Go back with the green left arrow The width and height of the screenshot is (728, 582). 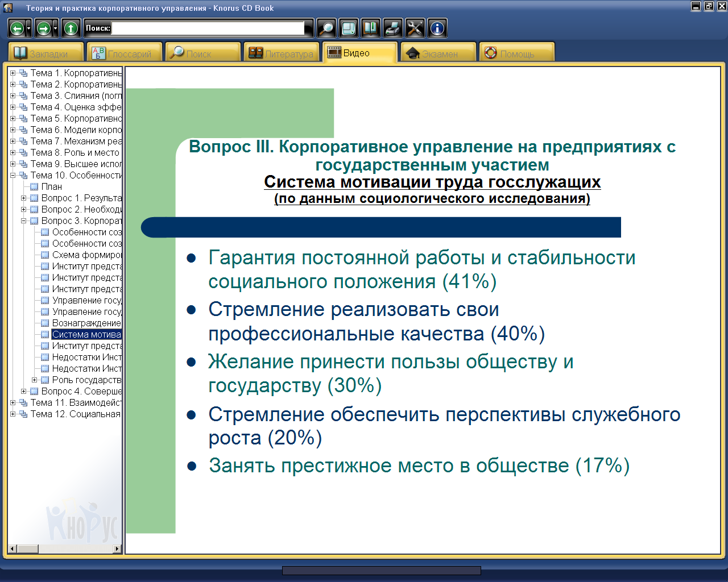tap(17, 28)
